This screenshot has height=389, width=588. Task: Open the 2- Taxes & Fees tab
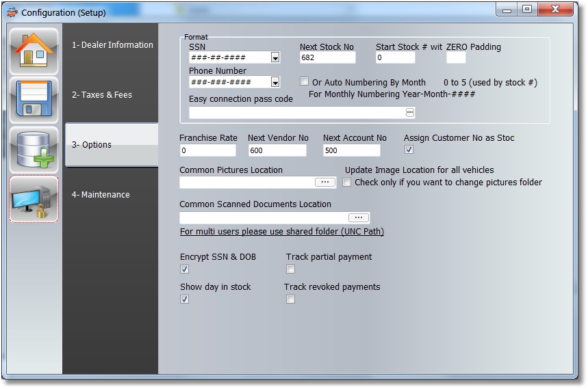(x=102, y=95)
